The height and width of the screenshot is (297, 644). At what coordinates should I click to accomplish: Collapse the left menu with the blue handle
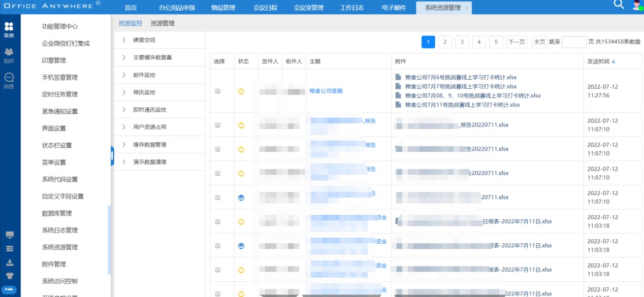coord(112,156)
